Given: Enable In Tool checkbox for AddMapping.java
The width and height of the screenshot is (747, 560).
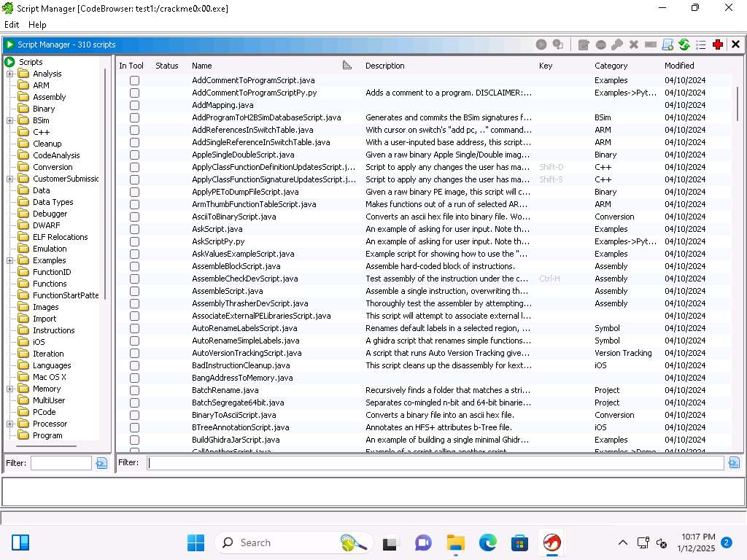Looking at the screenshot, I should (x=134, y=105).
